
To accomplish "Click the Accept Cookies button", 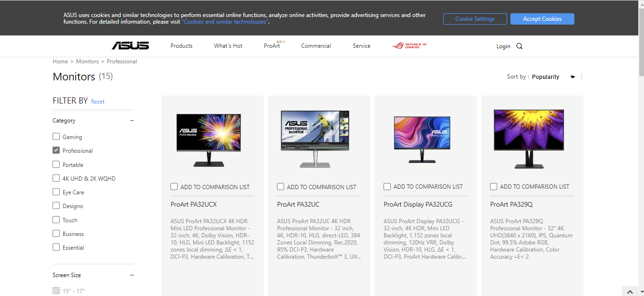I will click(x=542, y=19).
